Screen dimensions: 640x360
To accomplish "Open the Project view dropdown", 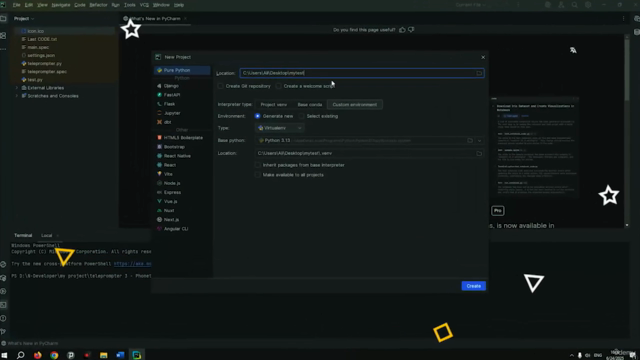I will 24,19.
